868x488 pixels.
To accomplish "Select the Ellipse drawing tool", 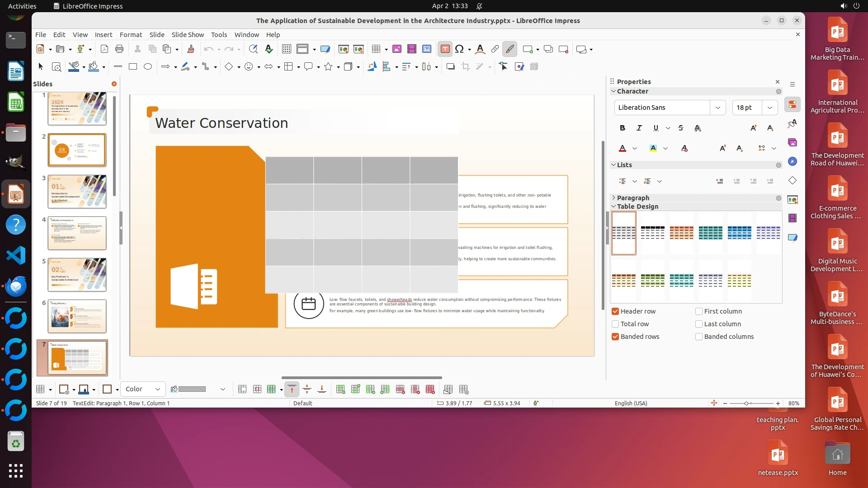I will click(x=148, y=67).
